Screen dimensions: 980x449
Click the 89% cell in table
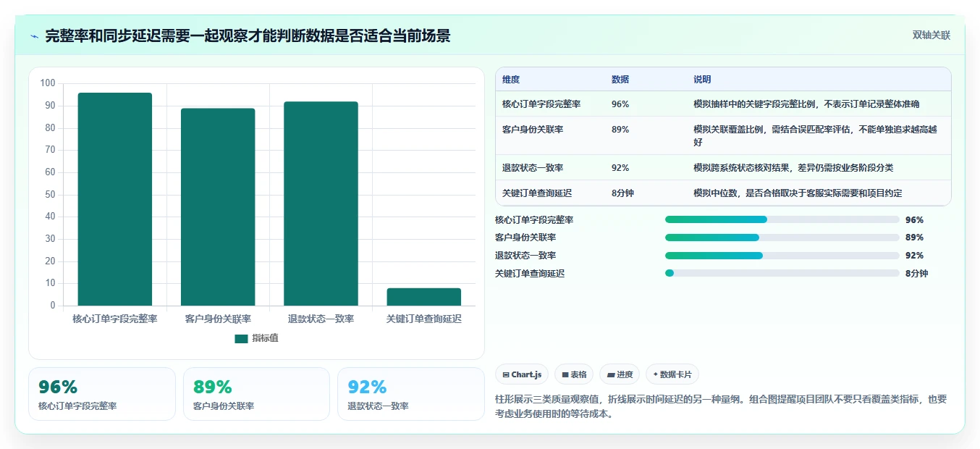[x=620, y=130]
